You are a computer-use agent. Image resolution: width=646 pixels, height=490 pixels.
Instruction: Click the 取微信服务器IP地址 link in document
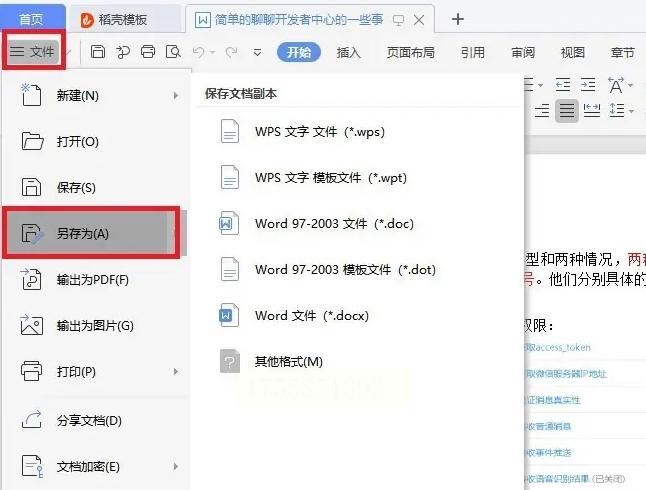pyautogui.click(x=566, y=374)
